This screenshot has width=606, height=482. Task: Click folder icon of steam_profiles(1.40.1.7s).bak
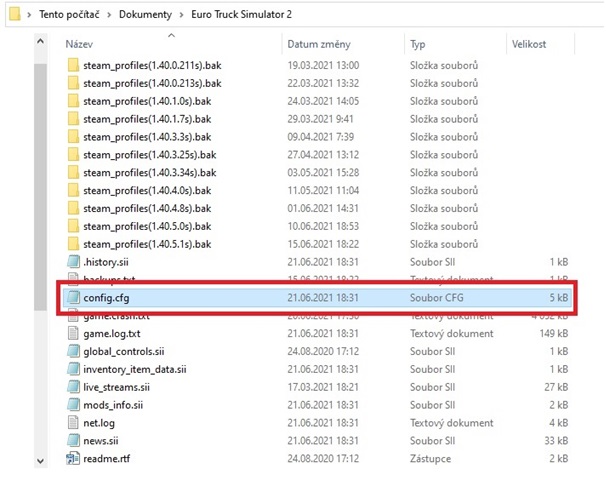[73, 119]
